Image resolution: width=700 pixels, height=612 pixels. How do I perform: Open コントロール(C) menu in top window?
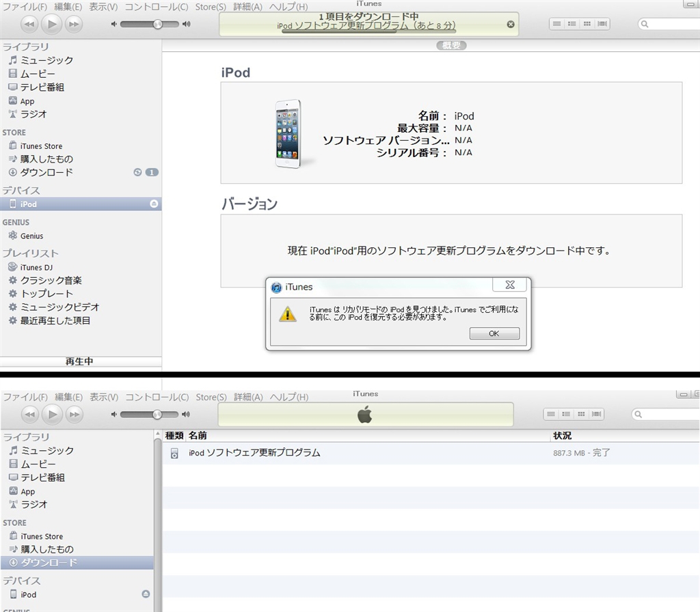(x=157, y=7)
